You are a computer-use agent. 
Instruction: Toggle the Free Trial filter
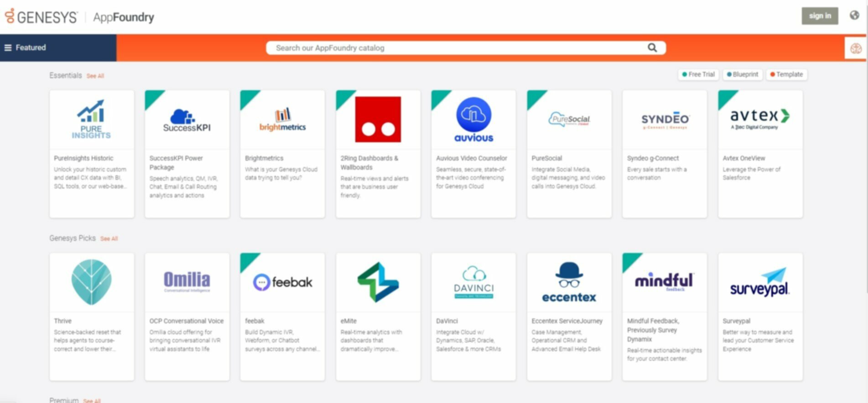(x=698, y=74)
